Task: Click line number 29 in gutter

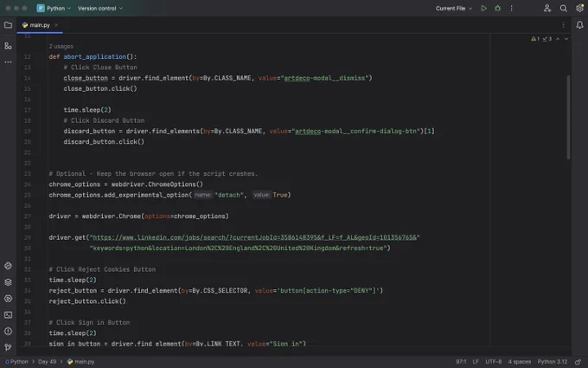Action: [28, 237]
